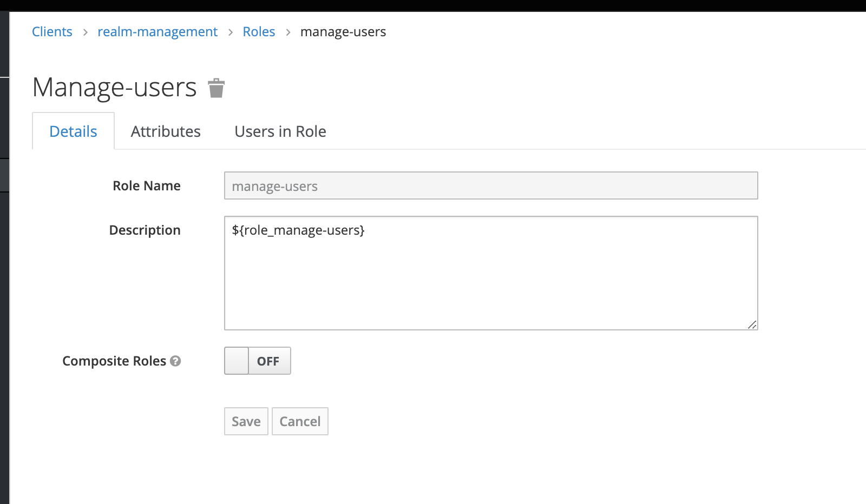This screenshot has width=866, height=504.
Task: Click the Description field label
Action: click(x=145, y=230)
